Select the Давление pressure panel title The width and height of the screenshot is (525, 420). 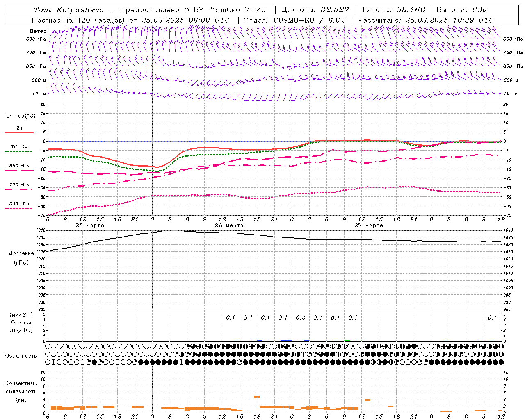21,253
